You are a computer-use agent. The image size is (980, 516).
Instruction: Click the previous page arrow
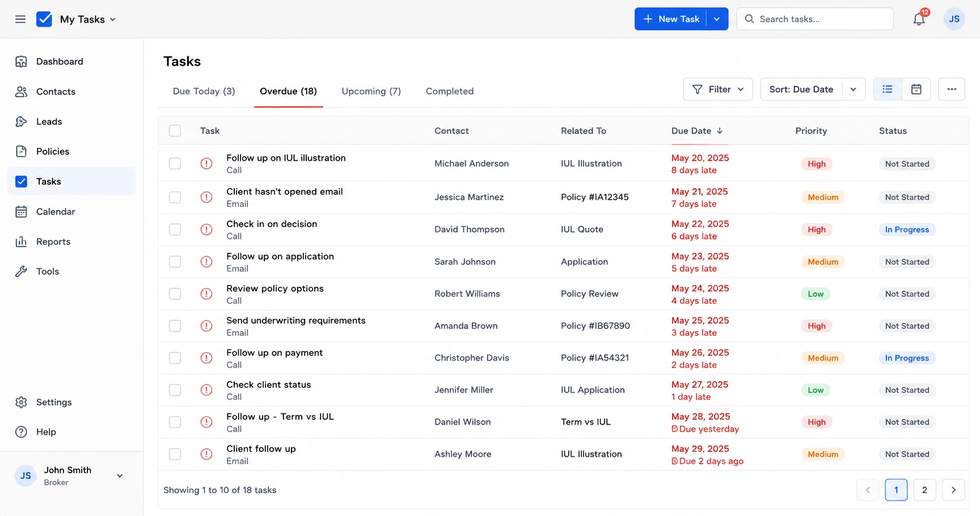pos(868,490)
